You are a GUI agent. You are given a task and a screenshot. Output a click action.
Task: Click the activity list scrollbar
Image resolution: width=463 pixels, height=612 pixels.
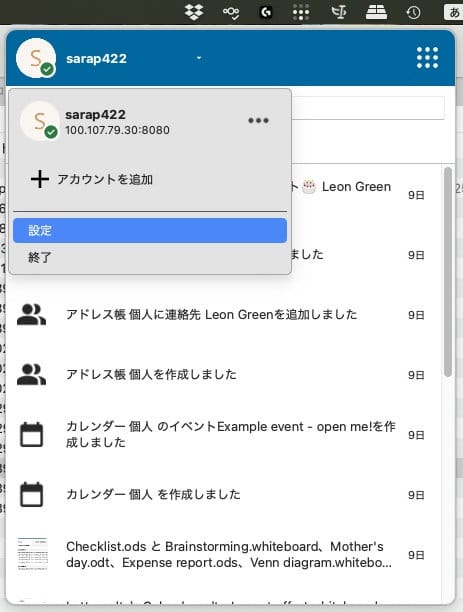448,272
